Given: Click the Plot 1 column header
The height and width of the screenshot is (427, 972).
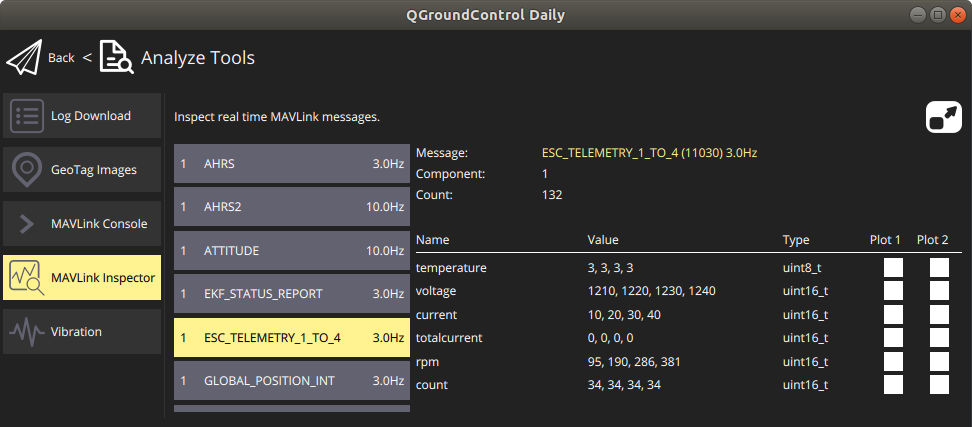Looking at the screenshot, I should 885,240.
